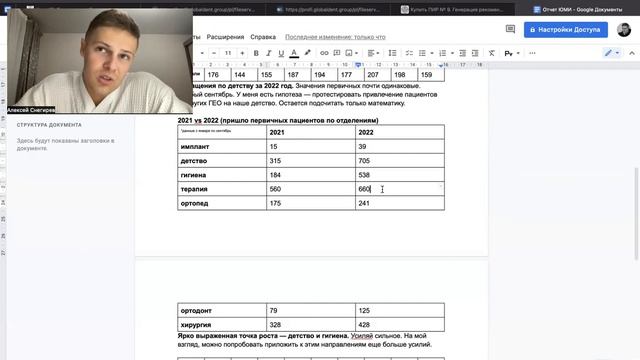The image size is (640, 360).
Task: Click the гигиена 2021 value 184
Action: [x=275, y=175]
